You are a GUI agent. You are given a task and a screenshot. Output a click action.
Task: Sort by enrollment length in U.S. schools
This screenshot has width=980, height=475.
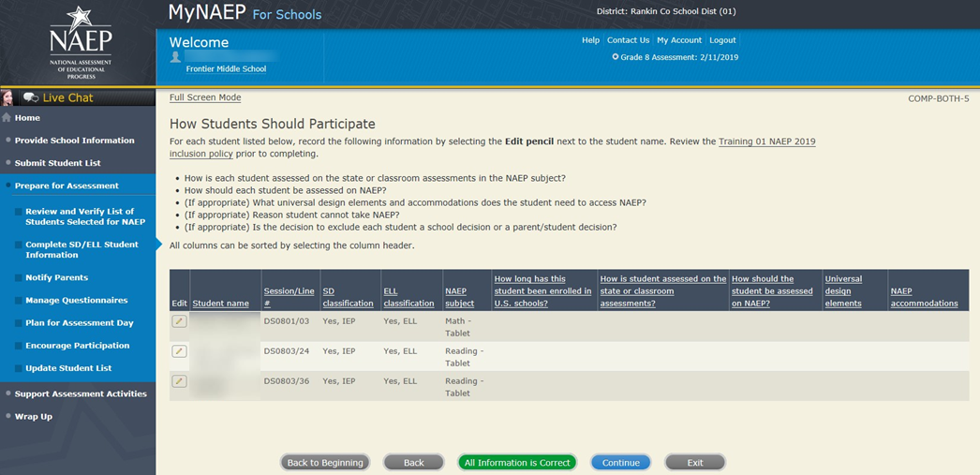(542, 291)
